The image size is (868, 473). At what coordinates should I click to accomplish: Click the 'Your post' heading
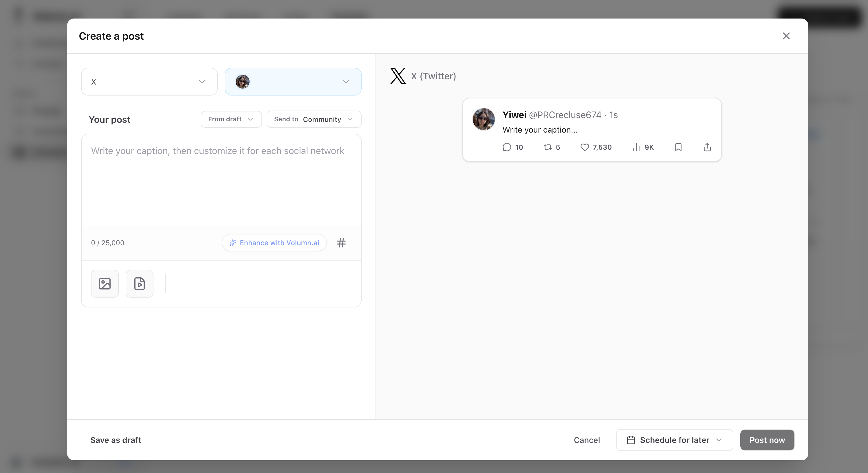[x=109, y=120]
